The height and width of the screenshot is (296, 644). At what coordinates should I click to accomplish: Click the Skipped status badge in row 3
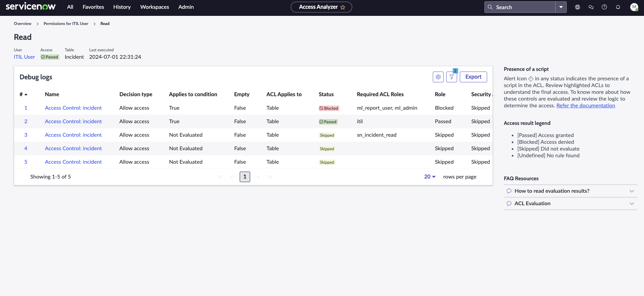point(327,135)
